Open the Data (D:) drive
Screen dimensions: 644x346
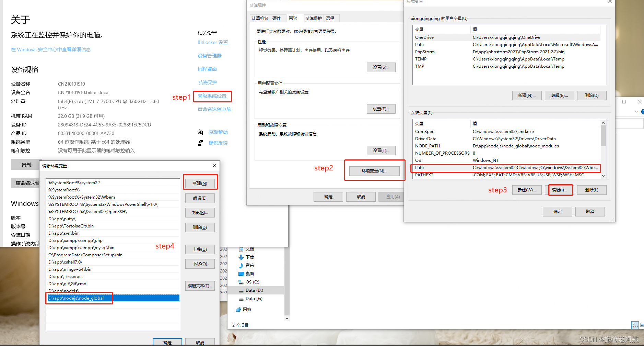pyautogui.click(x=254, y=290)
